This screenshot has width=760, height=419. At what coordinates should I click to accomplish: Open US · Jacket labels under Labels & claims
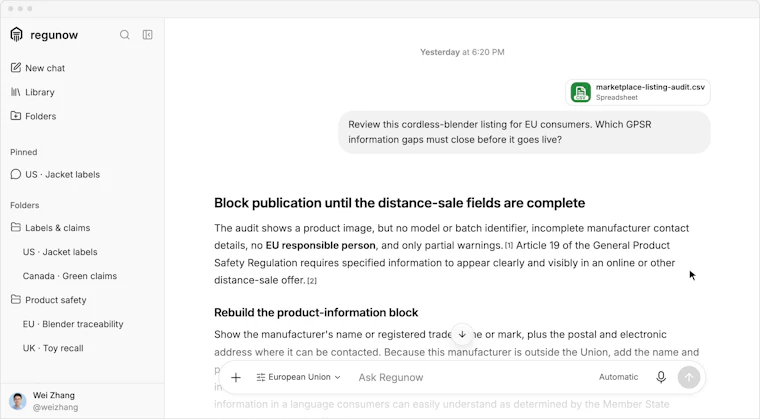coord(60,252)
